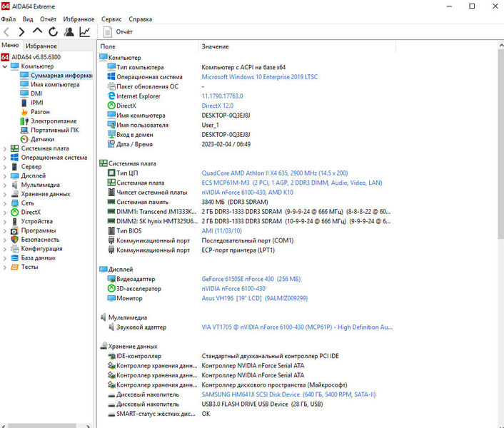Click the vertical scrollbar thumb
Viewport: 504px width, 428px height.
500,144
